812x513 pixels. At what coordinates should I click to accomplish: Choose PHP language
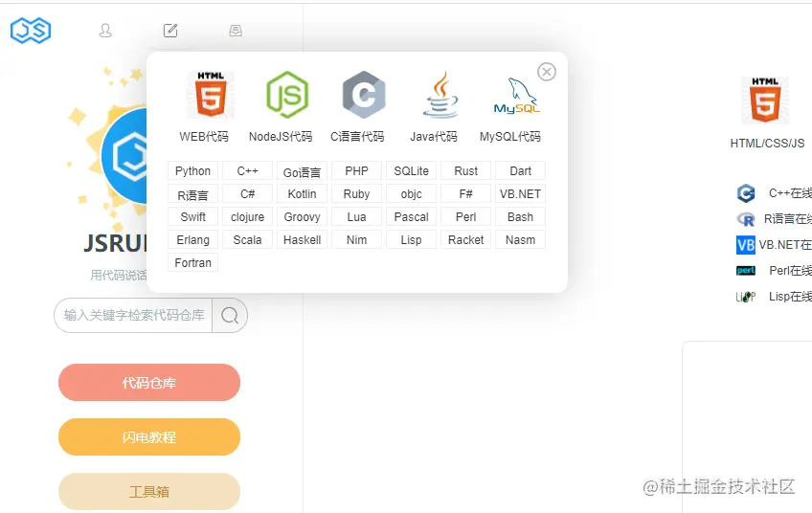[357, 170]
